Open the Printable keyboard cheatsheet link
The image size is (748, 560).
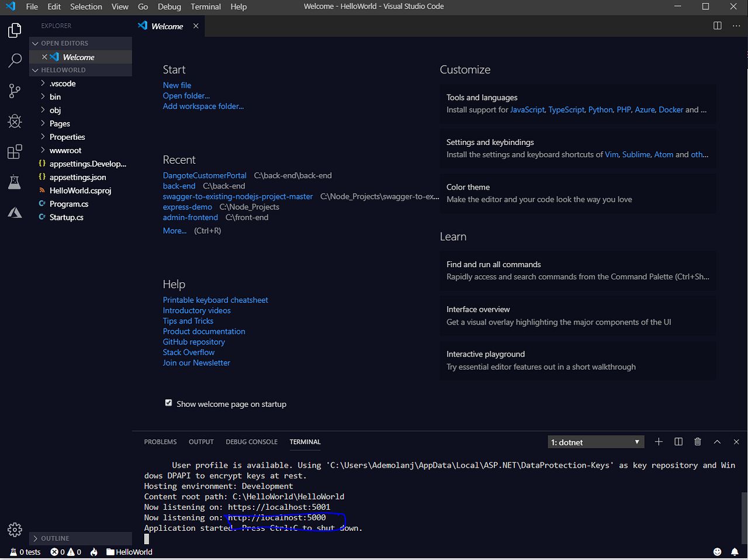coord(215,299)
